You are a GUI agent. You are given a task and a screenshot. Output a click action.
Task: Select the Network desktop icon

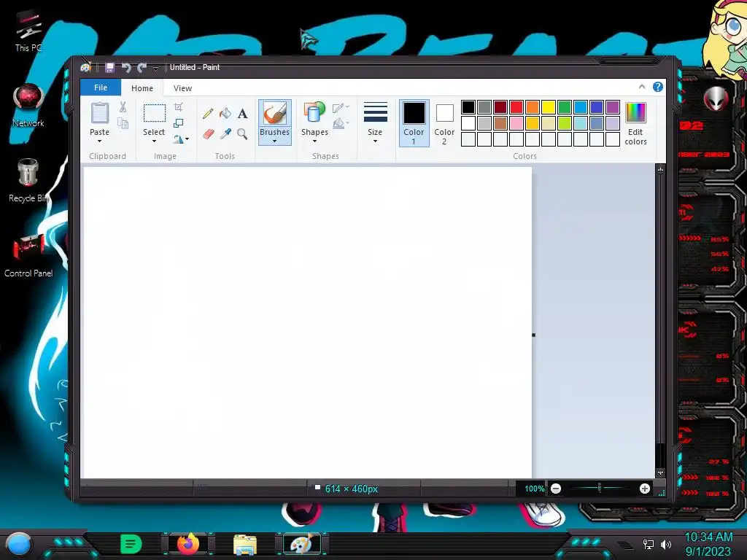click(28, 106)
